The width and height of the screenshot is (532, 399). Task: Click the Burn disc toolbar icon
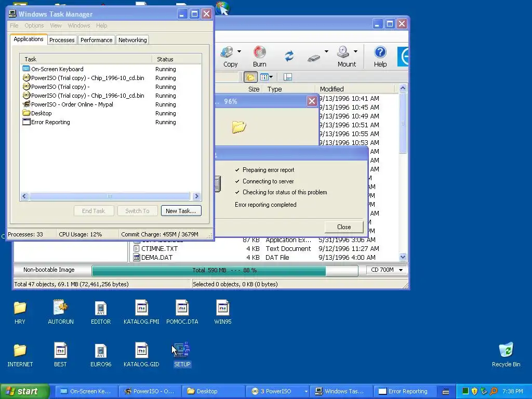point(260,54)
